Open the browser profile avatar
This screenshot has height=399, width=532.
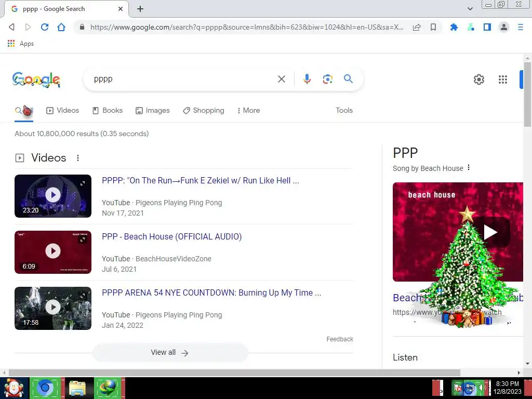(504, 27)
